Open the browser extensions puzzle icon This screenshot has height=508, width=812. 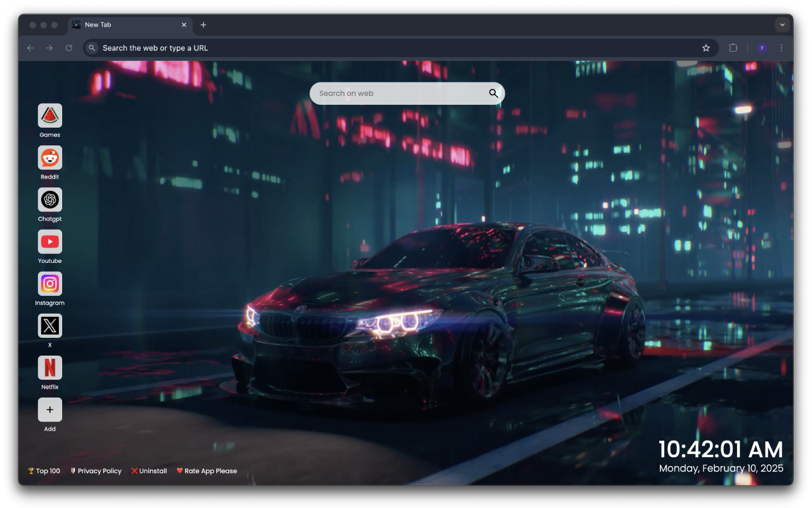pyautogui.click(x=733, y=48)
